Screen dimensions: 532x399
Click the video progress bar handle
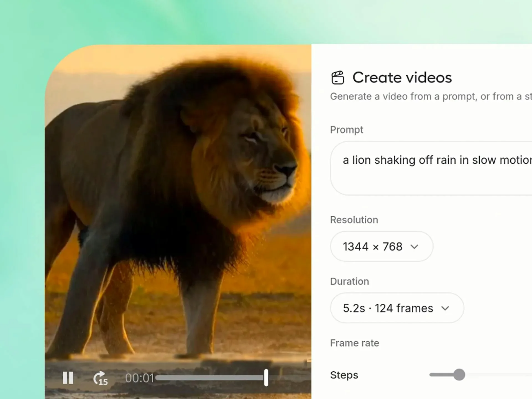coord(266,378)
